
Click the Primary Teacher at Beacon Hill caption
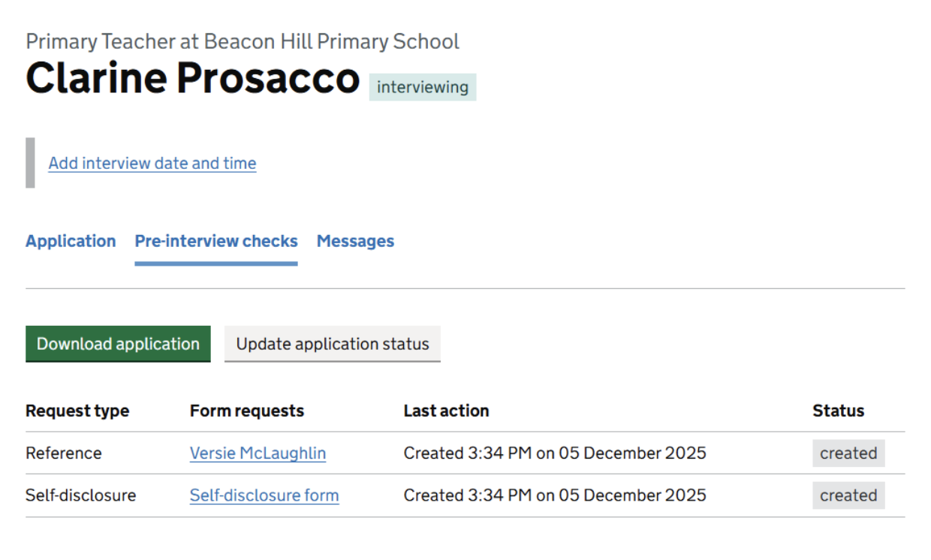243,41
